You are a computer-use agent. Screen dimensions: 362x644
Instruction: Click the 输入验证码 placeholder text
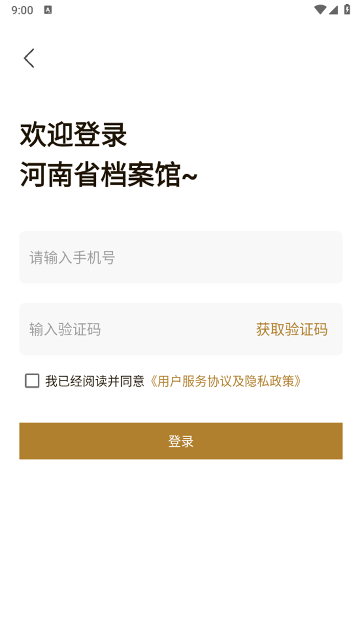coord(65,329)
